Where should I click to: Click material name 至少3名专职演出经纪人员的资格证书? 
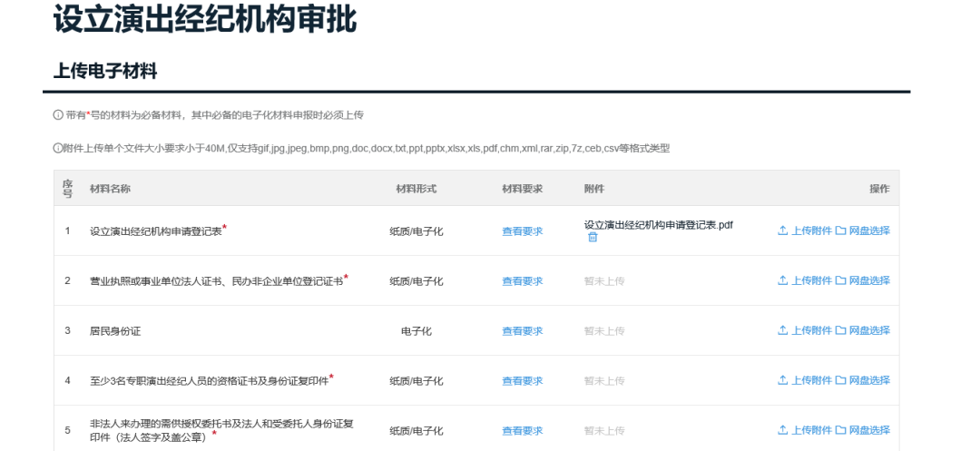[210, 381]
